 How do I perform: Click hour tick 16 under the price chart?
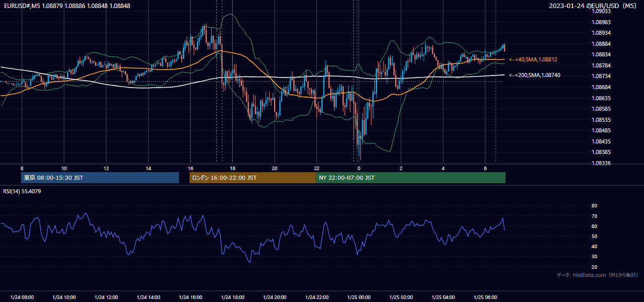pyautogui.click(x=190, y=168)
